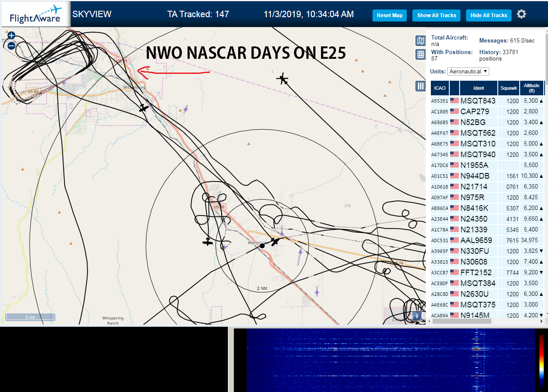Click the FlightAware logo
The image size is (548, 392).
(x=36, y=14)
